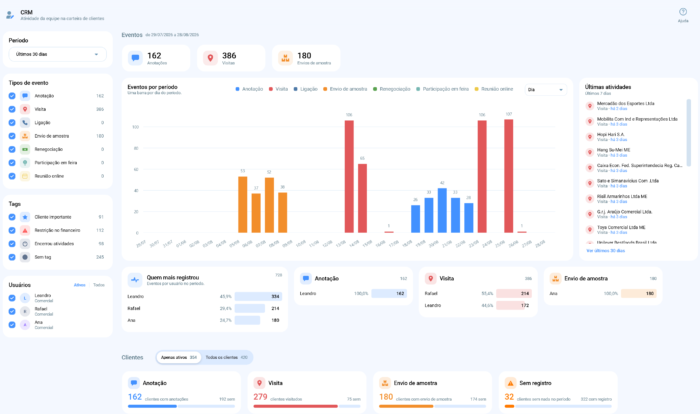Switch Usuários filter to Todos
The image size is (700, 414).
pos(99,285)
